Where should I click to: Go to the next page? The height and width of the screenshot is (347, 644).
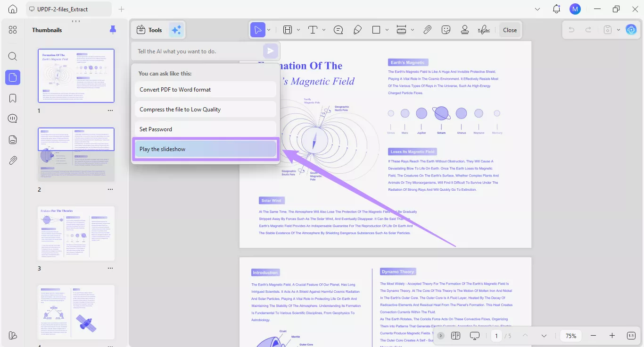coord(544,336)
